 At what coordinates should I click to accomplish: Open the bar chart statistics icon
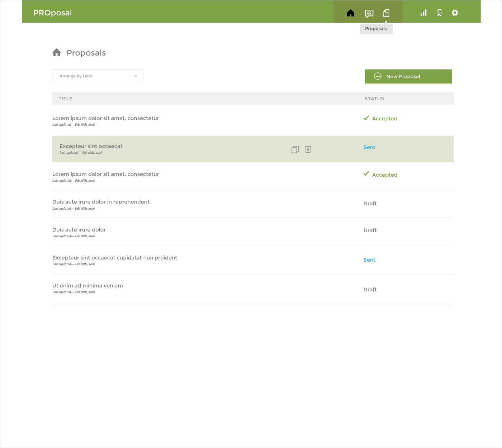423,13
